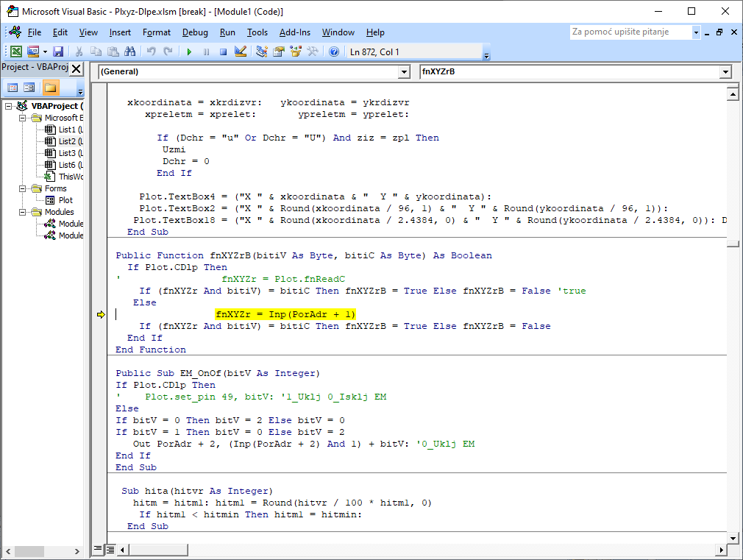Collapse the VBAProject tree node
This screenshot has height=560, width=743.
[x=9, y=106]
